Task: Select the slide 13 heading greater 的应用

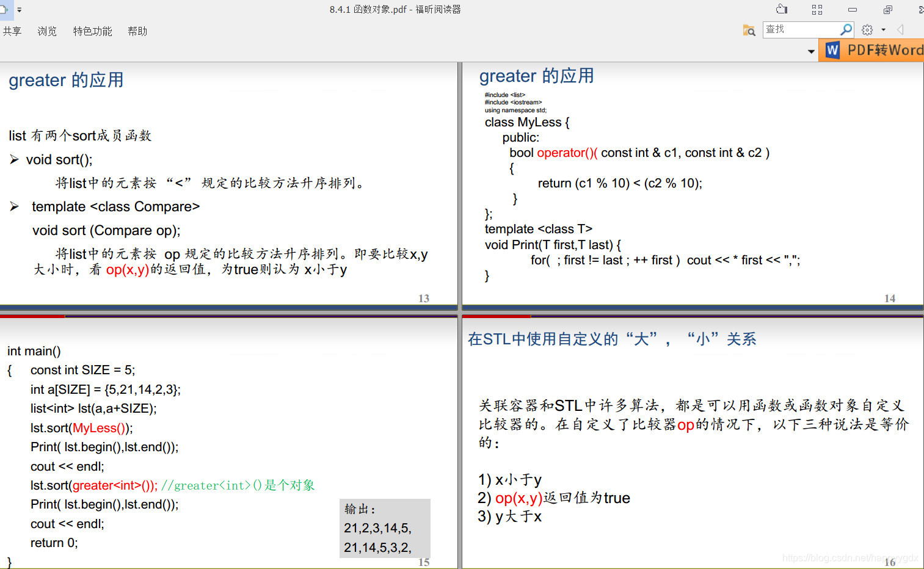Action: click(x=66, y=80)
